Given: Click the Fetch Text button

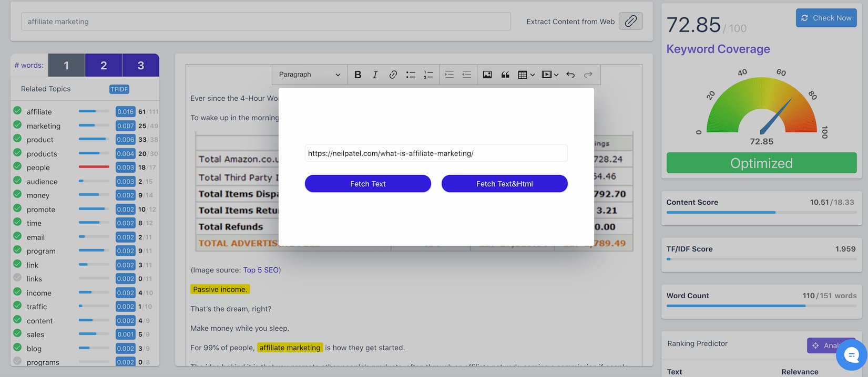Looking at the screenshot, I should coord(368,184).
